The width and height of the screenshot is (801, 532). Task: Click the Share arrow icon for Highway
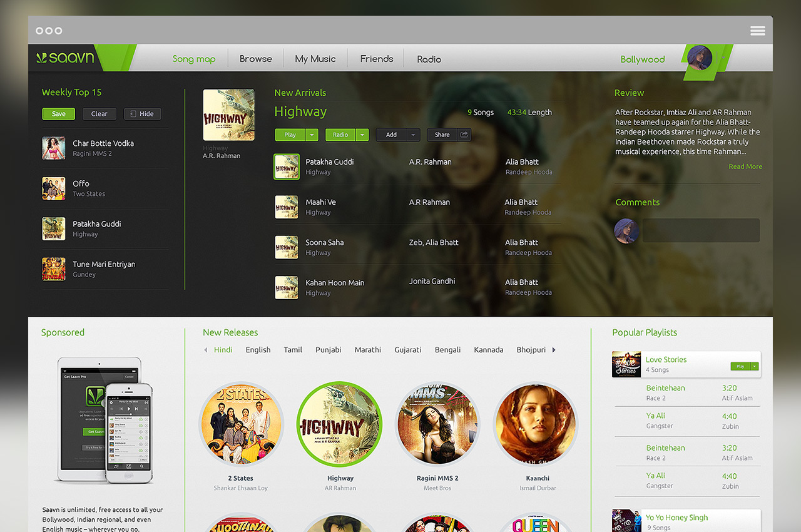[464, 135]
